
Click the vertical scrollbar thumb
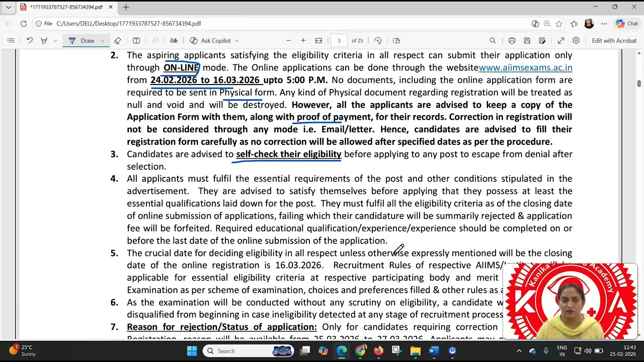pos(639,83)
